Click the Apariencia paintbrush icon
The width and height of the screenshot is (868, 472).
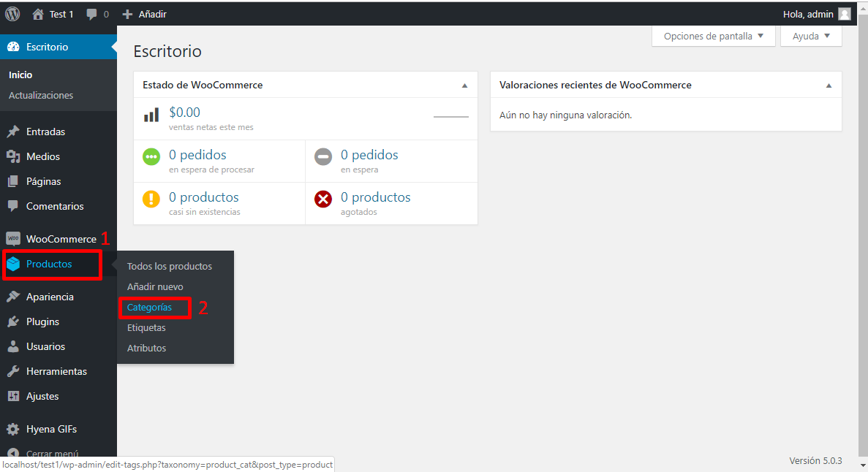pos(13,297)
